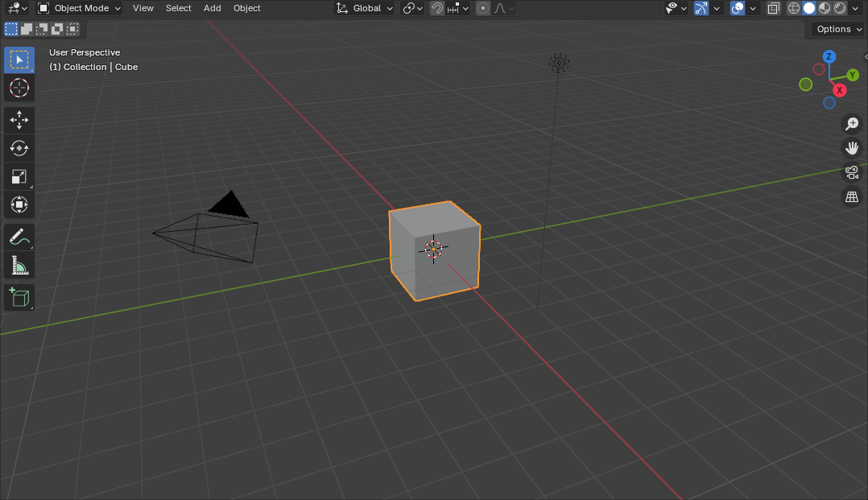Switch to Material Preview shading
This screenshot has height=500, width=868.
click(825, 8)
